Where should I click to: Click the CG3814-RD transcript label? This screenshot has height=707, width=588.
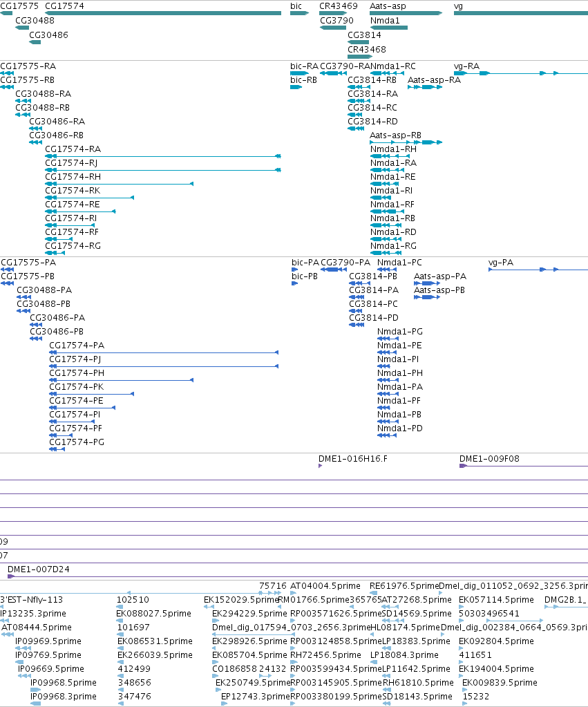coord(372,122)
